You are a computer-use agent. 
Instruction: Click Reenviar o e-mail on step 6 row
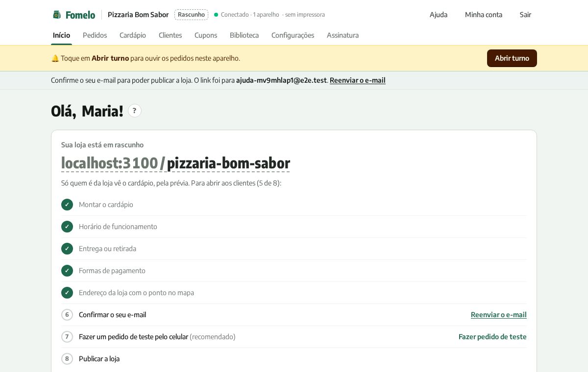(499, 315)
